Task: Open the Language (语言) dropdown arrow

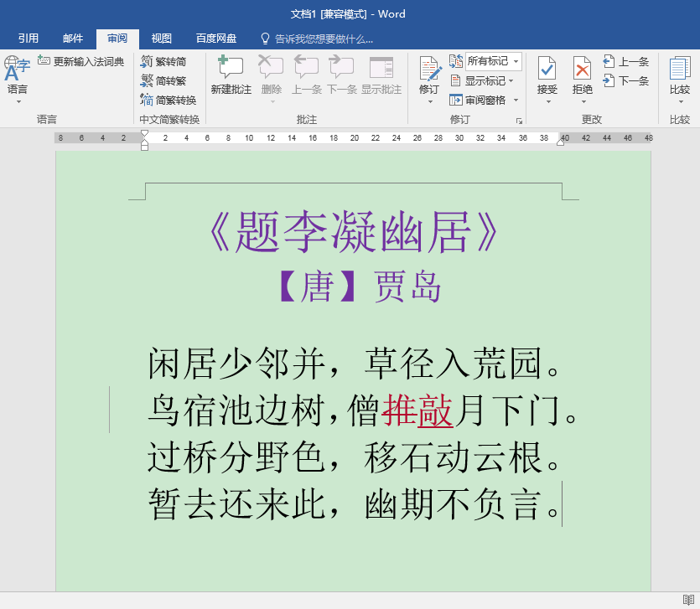Action: 18,102
